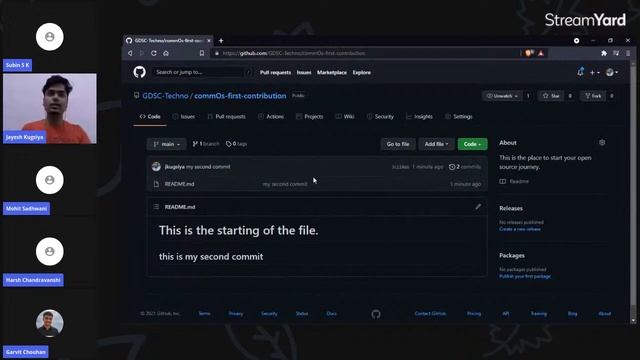Select Garvit Chouhan participant avatar
This screenshot has height=360, width=640.
coord(49,323)
